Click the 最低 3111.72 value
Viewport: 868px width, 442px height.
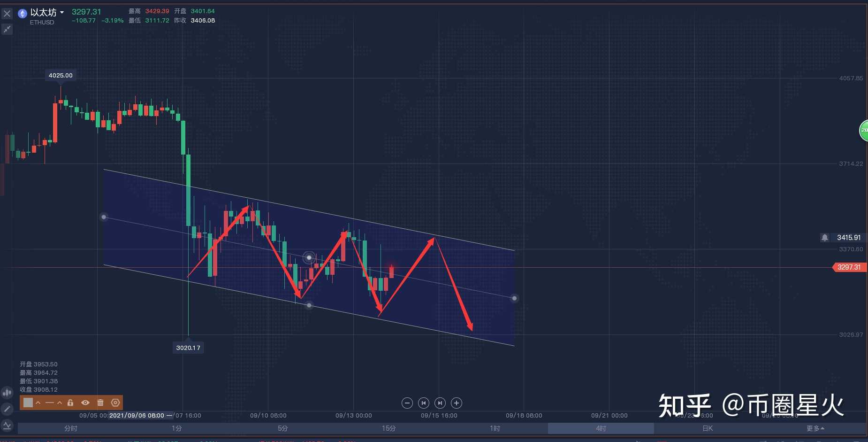coord(157,21)
